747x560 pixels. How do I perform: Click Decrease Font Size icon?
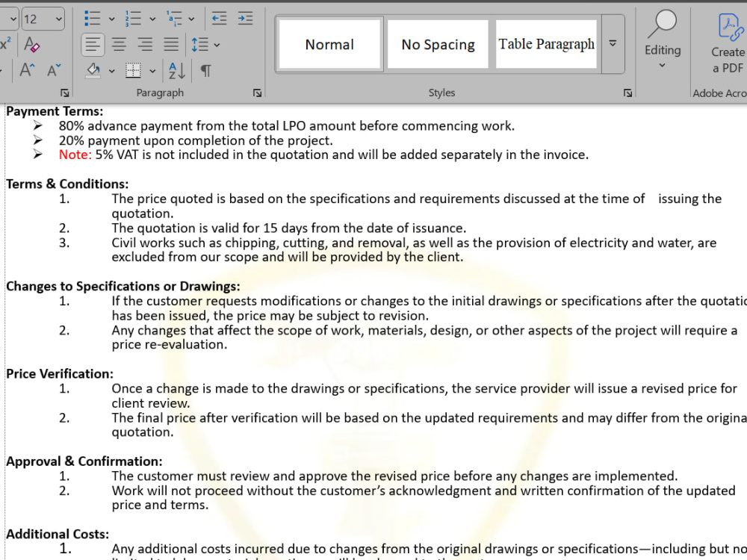click(x=54, y=70)
